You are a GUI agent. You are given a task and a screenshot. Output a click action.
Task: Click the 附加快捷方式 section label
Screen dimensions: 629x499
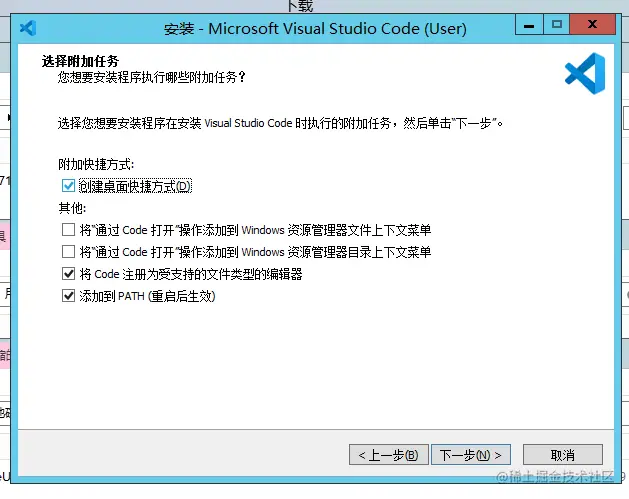point(96,164)
